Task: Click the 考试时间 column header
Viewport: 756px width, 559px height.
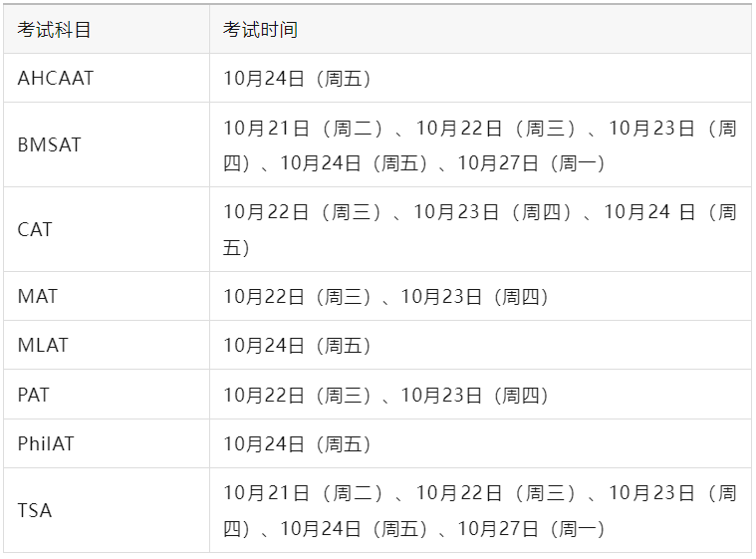Action: click(x=260, y=30)
